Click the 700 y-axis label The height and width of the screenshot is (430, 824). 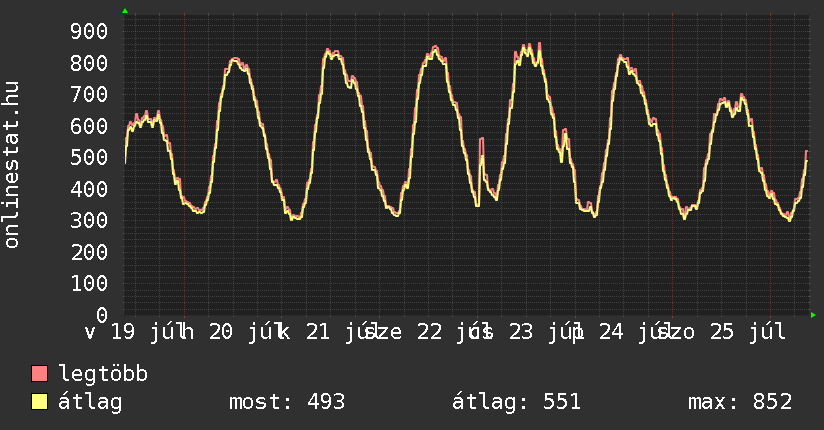click(89, 95)
